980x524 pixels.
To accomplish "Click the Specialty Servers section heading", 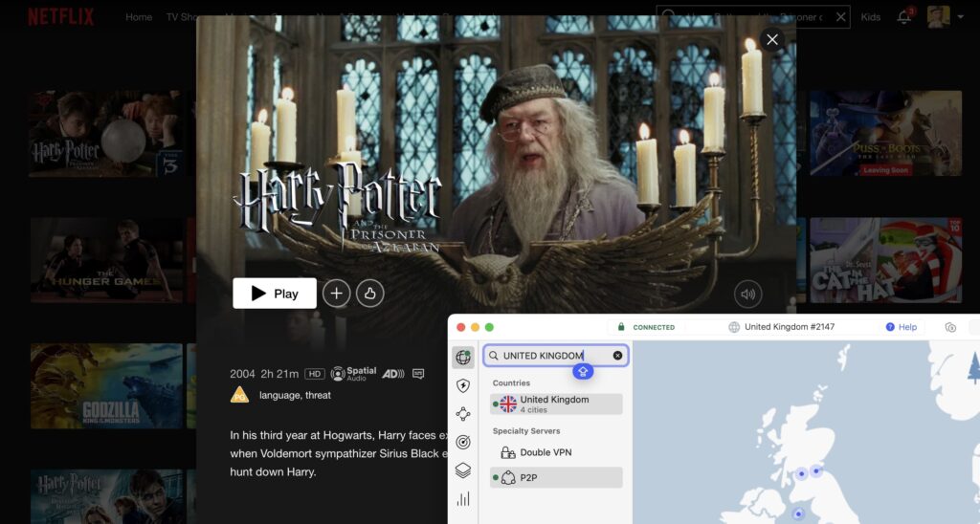I will click(x=526, y=431).
